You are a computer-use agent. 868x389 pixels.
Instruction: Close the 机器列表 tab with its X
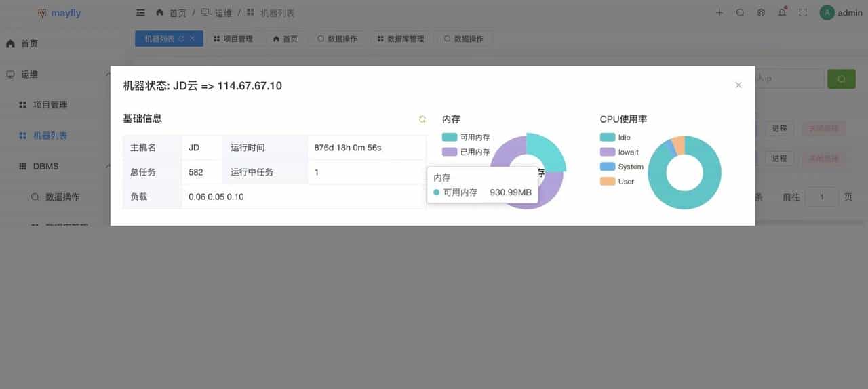(x=192, y=39)
